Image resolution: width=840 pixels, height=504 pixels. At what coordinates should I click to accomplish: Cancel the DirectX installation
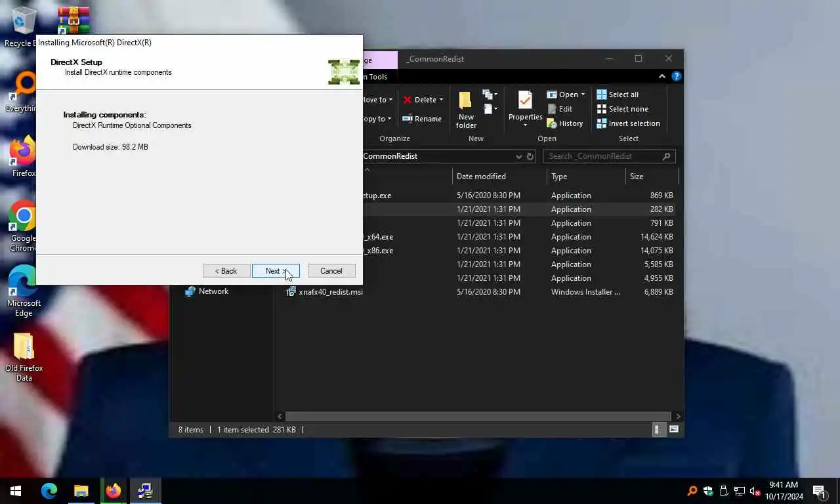point(331,271)
